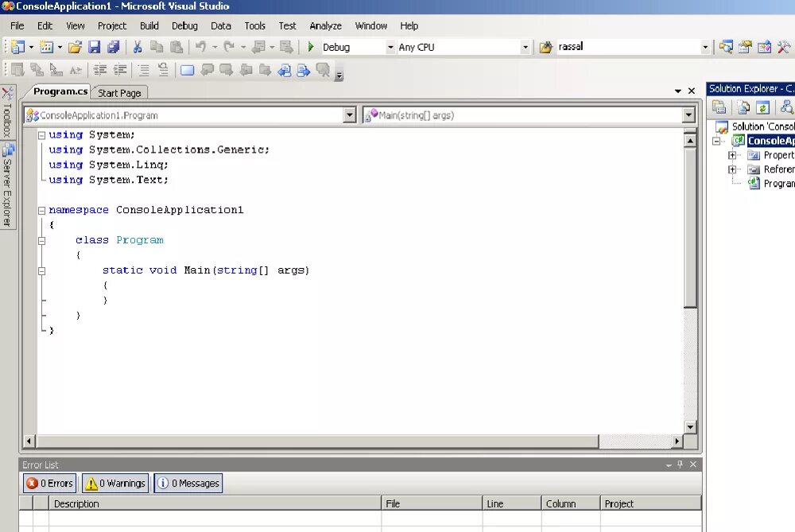Click the Paste clipboard icon
The height and width of the screenshot is (532, 795).
[176, 47]
